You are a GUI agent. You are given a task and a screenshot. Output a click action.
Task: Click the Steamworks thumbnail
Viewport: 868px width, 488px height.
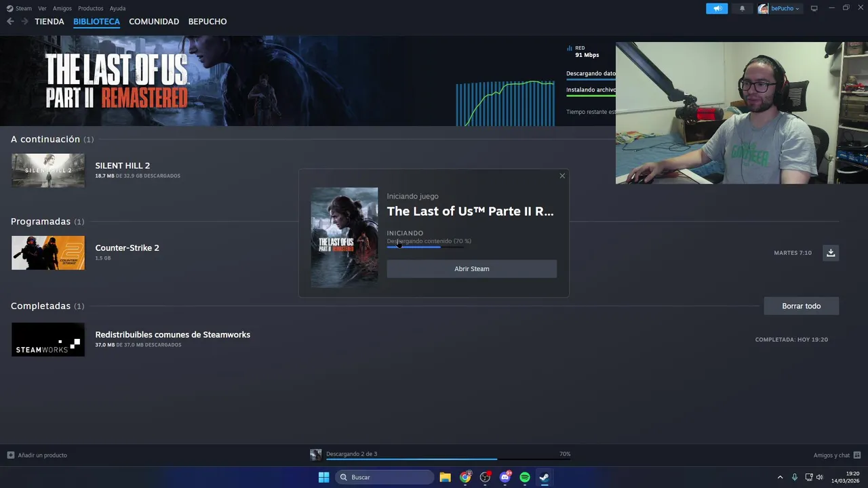tap(48, 340)
